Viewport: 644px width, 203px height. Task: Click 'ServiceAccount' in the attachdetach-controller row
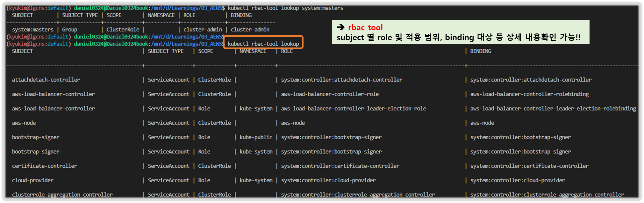point(168,80)
